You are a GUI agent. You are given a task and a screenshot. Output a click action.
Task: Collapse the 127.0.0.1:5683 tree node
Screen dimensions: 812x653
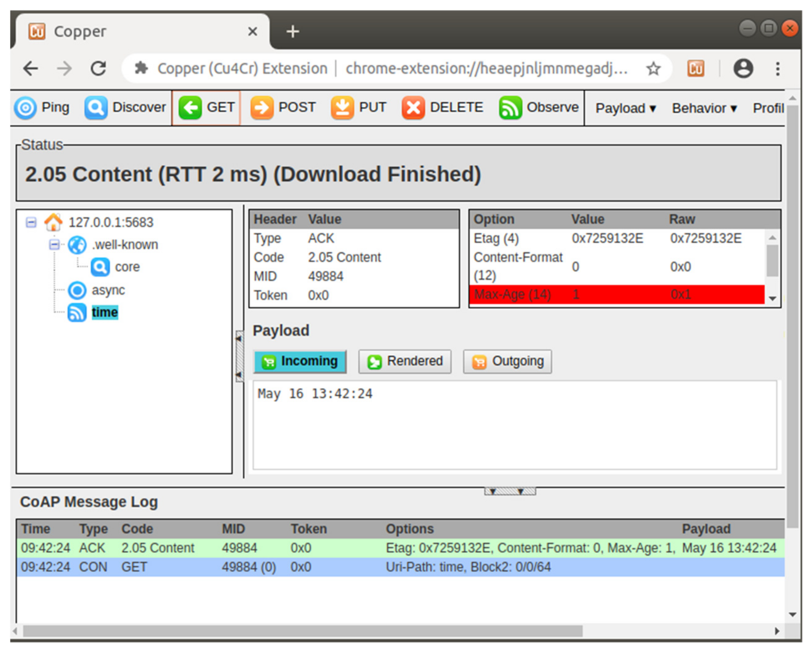[31, 223]
